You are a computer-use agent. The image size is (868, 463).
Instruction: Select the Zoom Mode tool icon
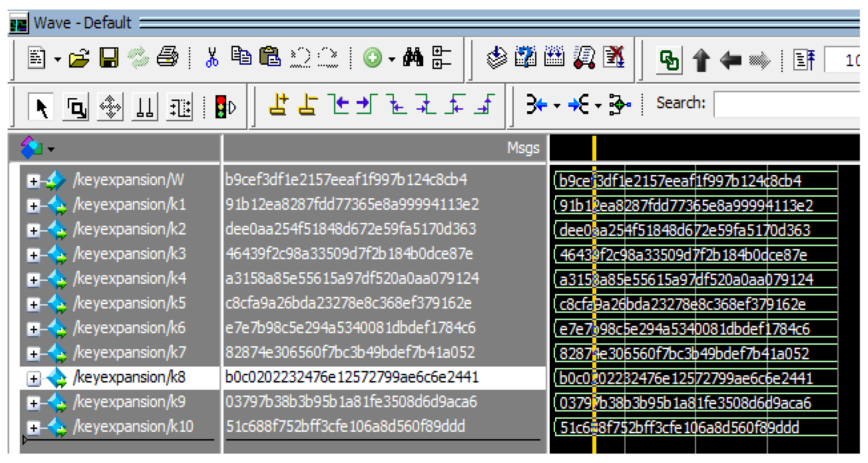pos(76,107)
